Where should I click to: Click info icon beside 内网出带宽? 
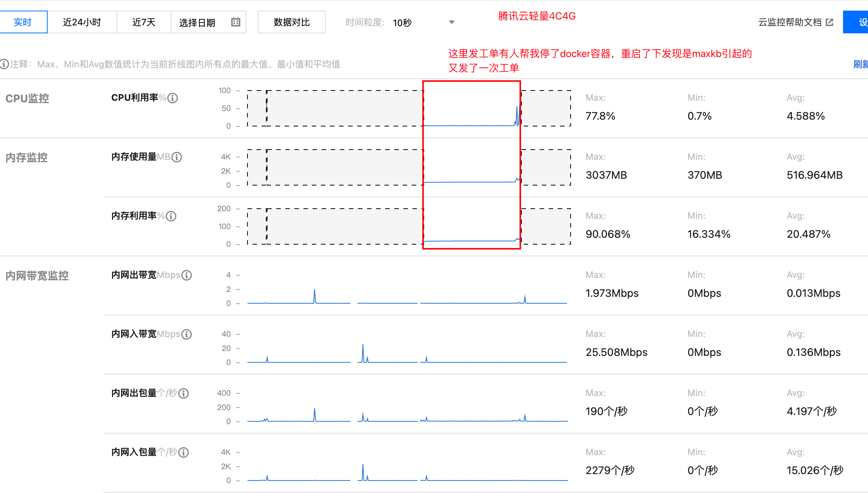187,275
